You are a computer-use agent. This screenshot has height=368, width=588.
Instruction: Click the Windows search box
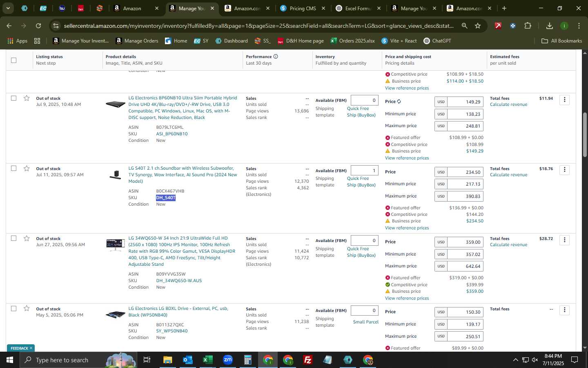point(78,360)
